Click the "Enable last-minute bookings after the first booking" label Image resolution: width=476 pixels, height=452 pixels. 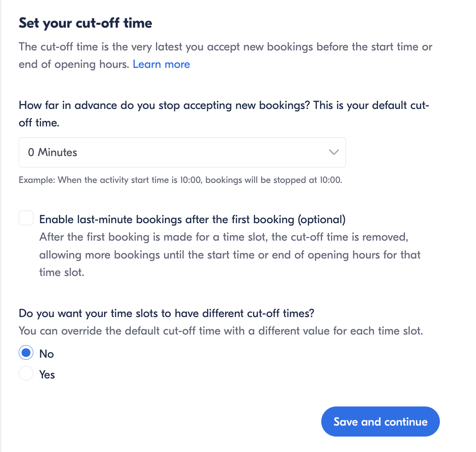[x=168, y=219]
